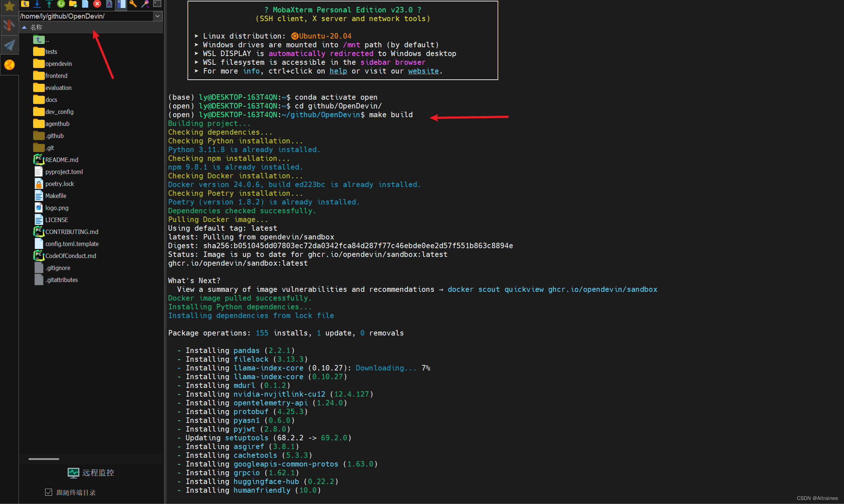Screen dimensions: 844x504
Task: Click the new folder icon
Action: click(x=73, y=4)
